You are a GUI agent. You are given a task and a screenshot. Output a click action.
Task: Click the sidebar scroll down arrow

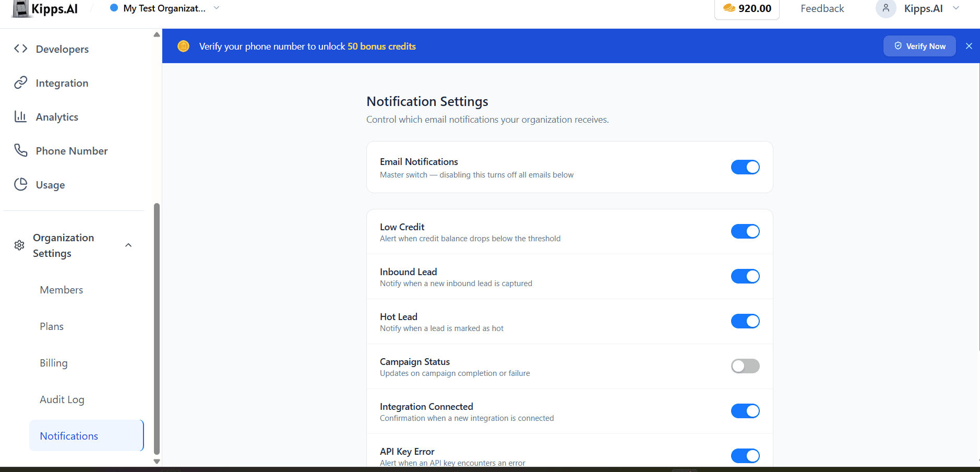tap(157, 462)
